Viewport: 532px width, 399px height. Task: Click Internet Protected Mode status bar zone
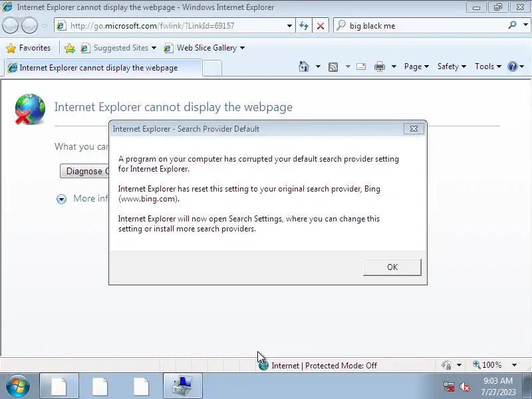point(318,365)
